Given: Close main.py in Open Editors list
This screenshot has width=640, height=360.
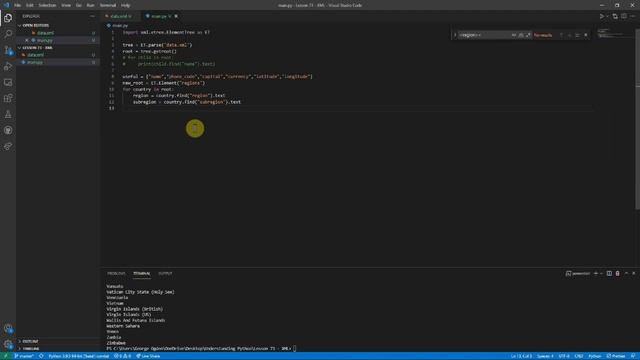Looking at the screenshot, I should (x=27, y=40).
